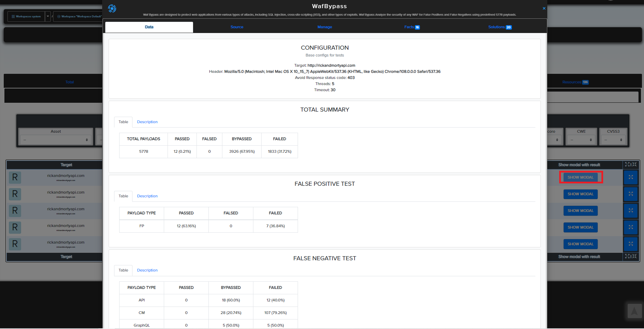Expand all rows icon in bottom table footer
The width and height of the screenshot is (644, 329).
click(628, 256)
